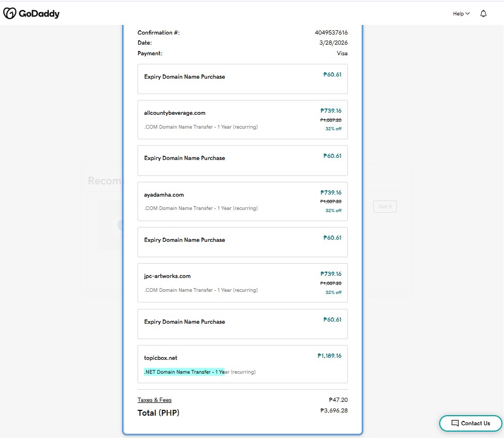Click confirmation number 4049537616
Image resolution: width=504 pixels, height=438 pixels.
click(331, 32)
